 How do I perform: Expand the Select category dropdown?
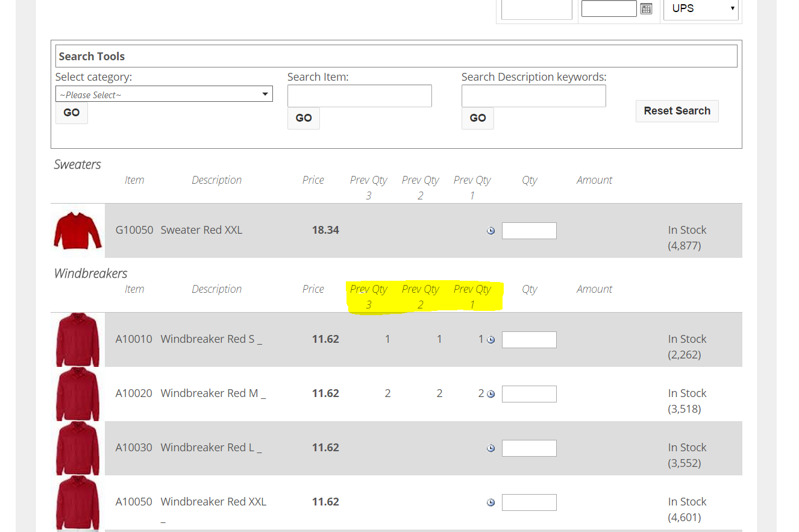(164, 95)
